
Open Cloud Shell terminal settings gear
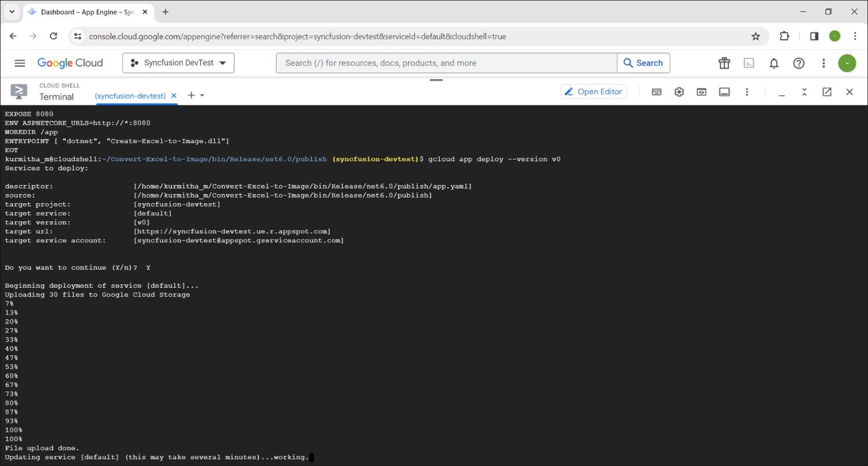pyautogui.click(x=679, y=92)
